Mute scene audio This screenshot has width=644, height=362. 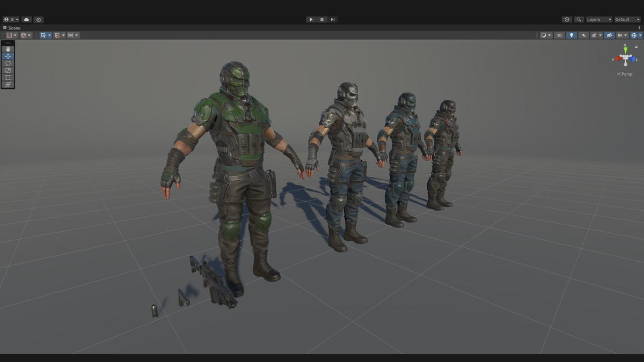coord(582,35)
